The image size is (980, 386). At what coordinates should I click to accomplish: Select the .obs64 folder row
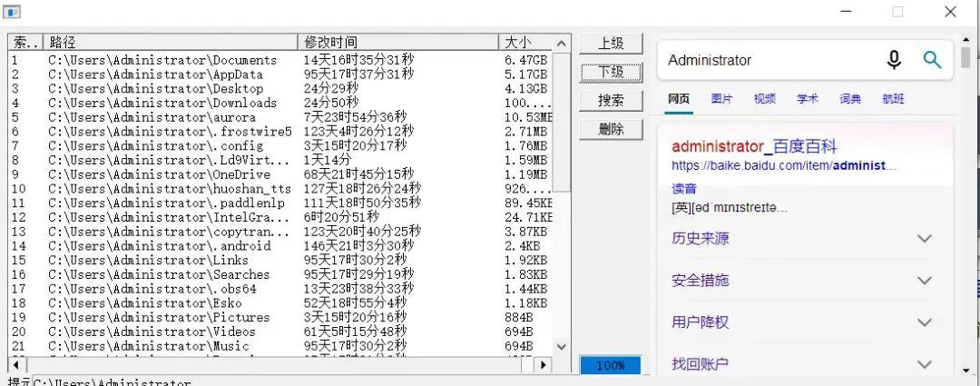point(280,289)
